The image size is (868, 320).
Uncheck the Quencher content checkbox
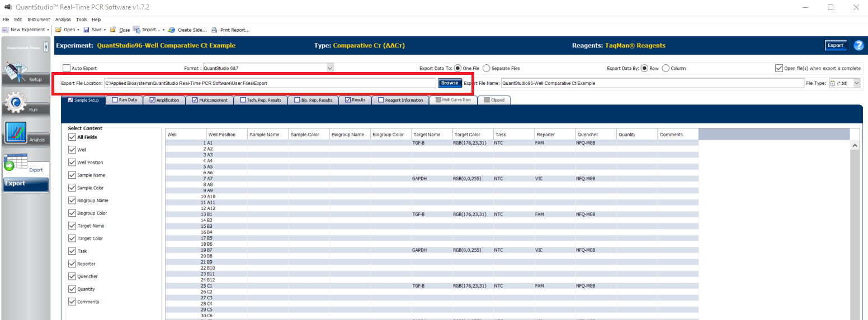(x=72, y=276)
